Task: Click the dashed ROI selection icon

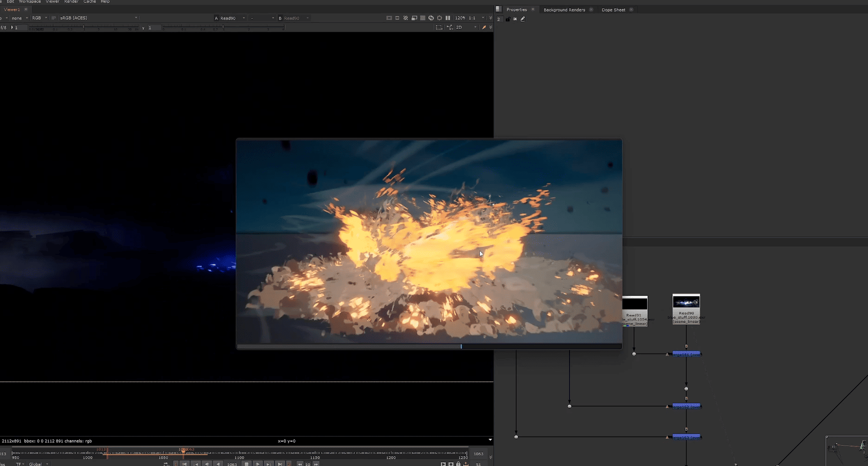Action: [439, 27]
